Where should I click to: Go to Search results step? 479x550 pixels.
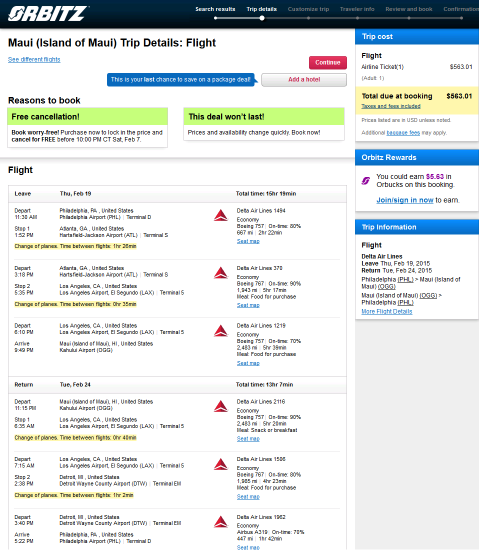(215, 9)
